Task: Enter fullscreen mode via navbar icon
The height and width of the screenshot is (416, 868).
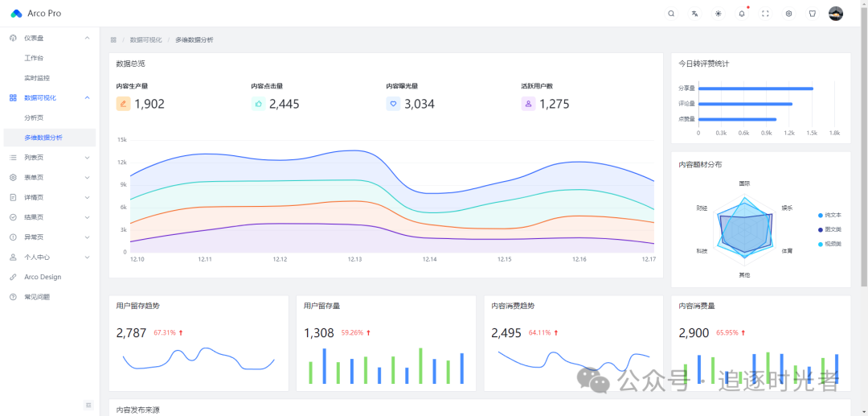Action: [x=765, y=14]
